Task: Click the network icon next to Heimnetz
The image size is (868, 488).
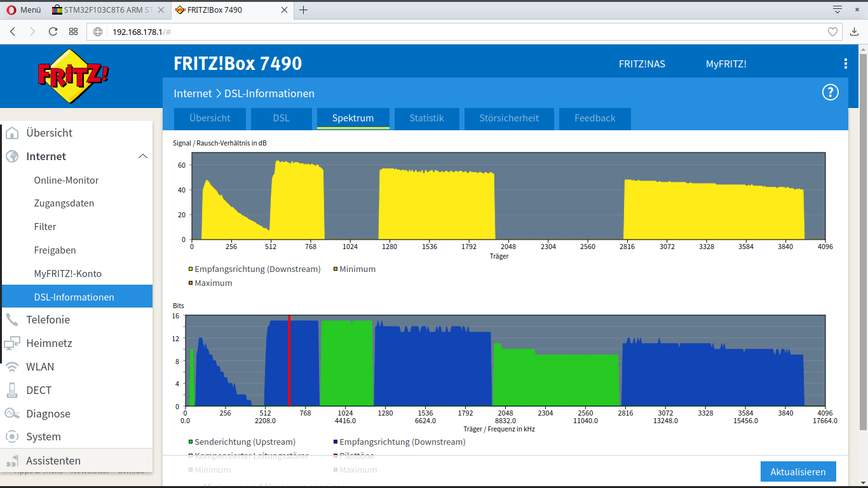Action: point(12,343)
